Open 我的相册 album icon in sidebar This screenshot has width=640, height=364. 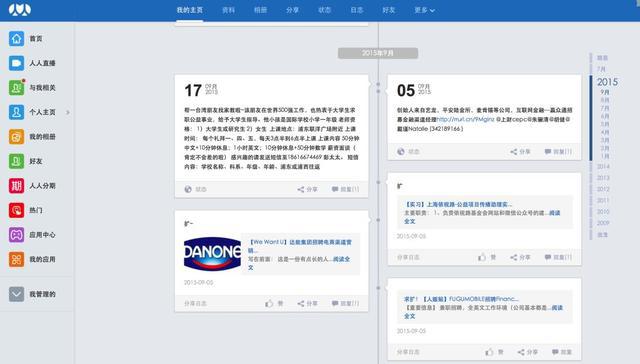click(x=16, y=137)
